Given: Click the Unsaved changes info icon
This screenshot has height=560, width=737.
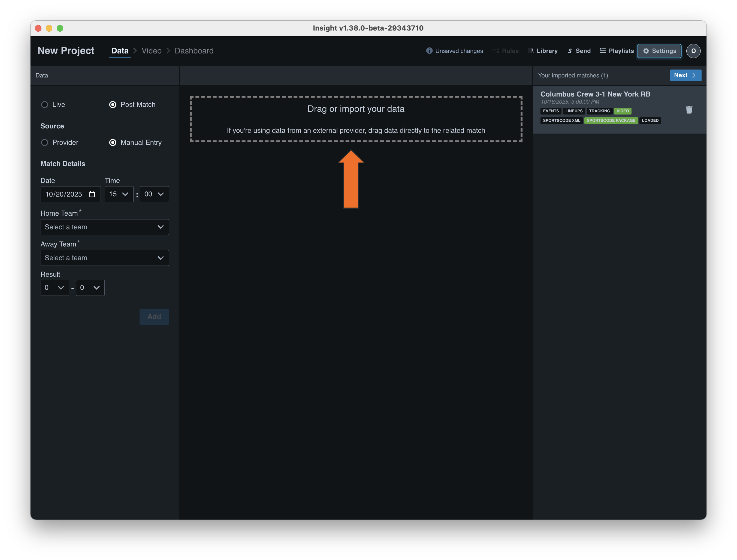Looking at the screenshot, I should [x=429, y=51].
